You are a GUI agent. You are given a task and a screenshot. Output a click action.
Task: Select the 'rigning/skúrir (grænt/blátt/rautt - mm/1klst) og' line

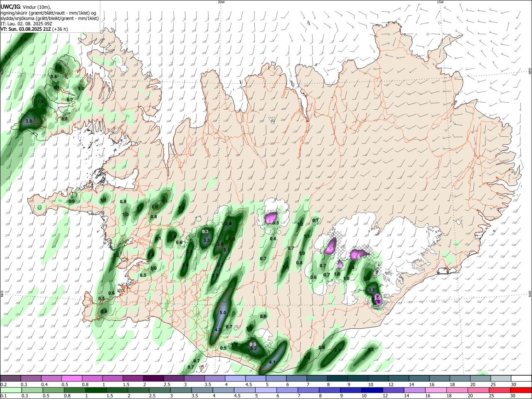(48, 13)
